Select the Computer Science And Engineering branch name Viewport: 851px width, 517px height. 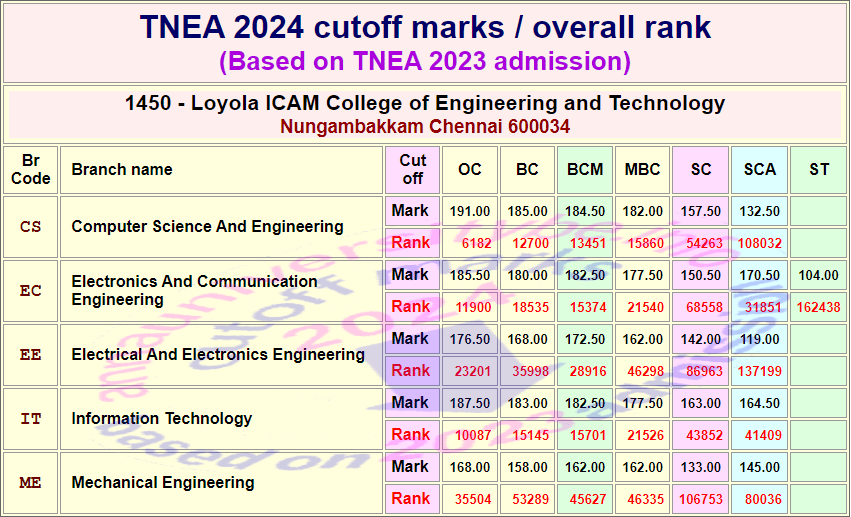(x=207, y=226)
